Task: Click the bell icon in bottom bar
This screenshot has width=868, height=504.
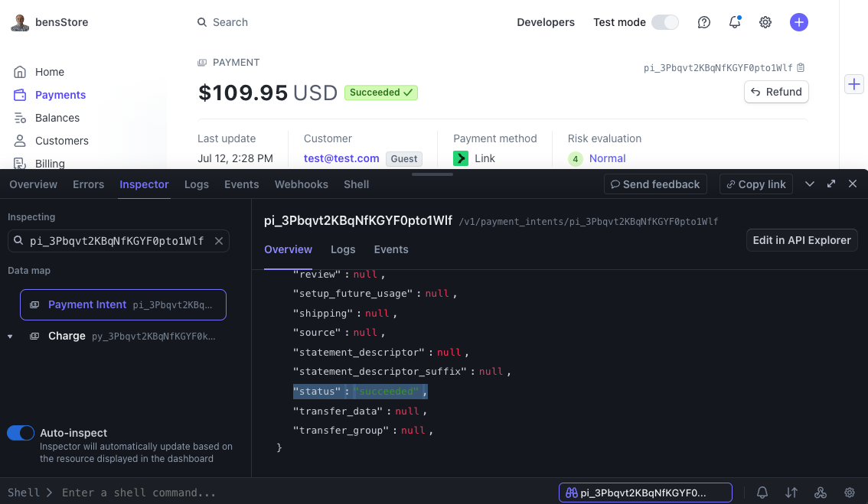Action: point(762,493)
